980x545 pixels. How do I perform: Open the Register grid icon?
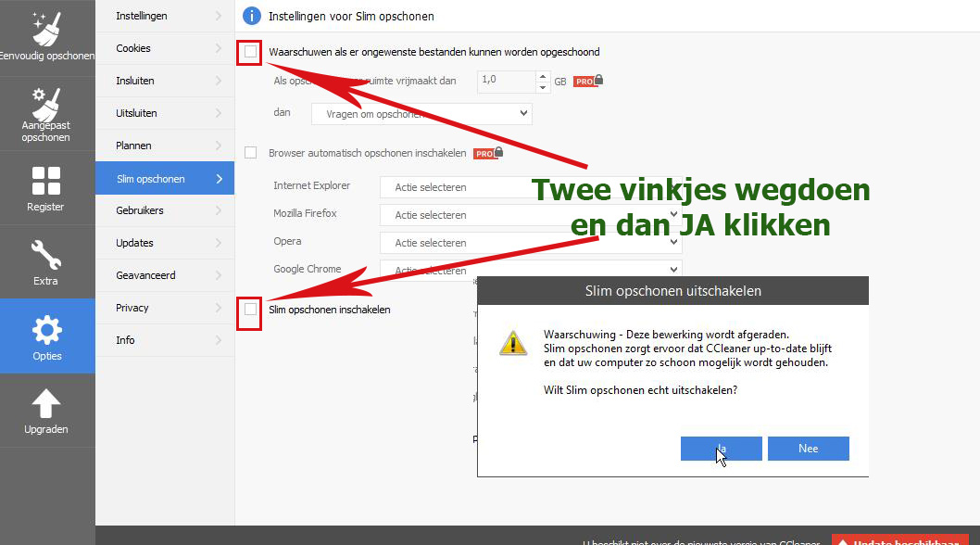click(46, 181)
